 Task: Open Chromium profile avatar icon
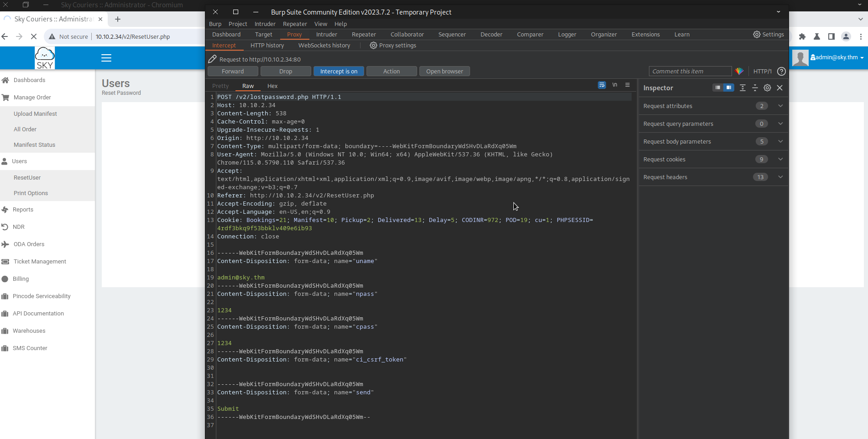pos(846,36)
